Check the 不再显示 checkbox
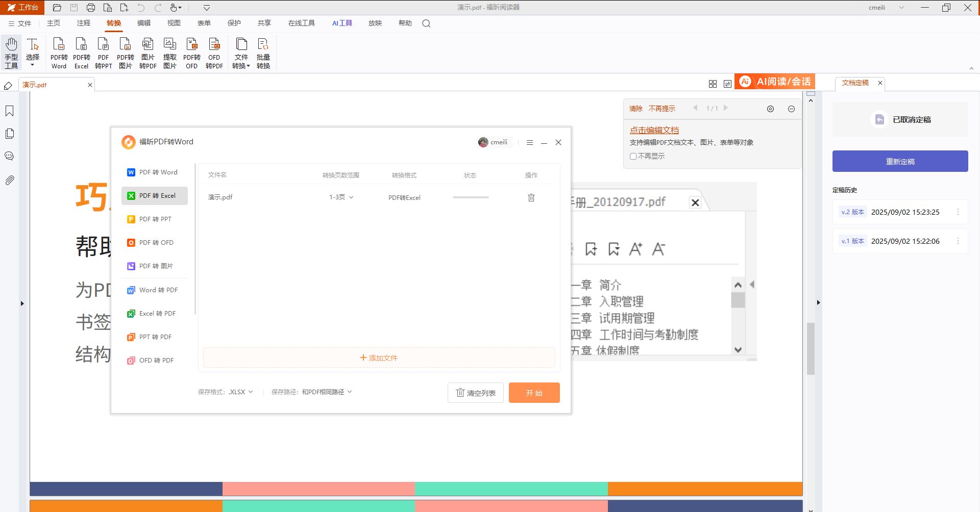Screen dimensions: 980x512 [633, 157]
